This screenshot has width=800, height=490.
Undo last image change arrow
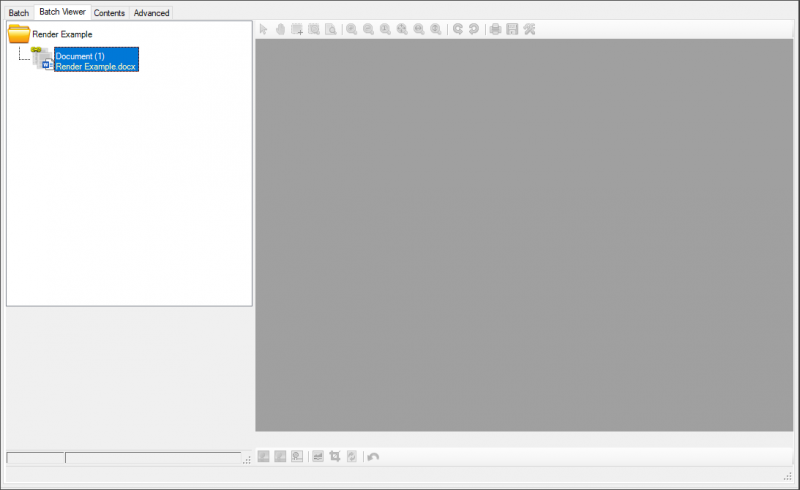click(373, 456)
